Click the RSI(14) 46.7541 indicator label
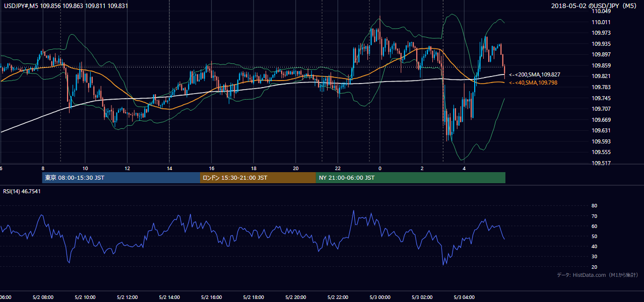The width and height of the screenshot is (644, 302). (22, 191)
